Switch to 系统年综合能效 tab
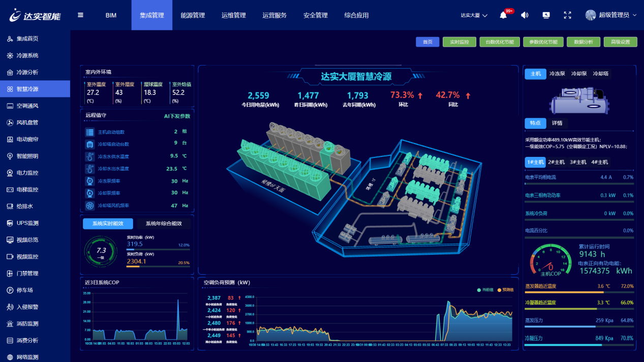 164,223
